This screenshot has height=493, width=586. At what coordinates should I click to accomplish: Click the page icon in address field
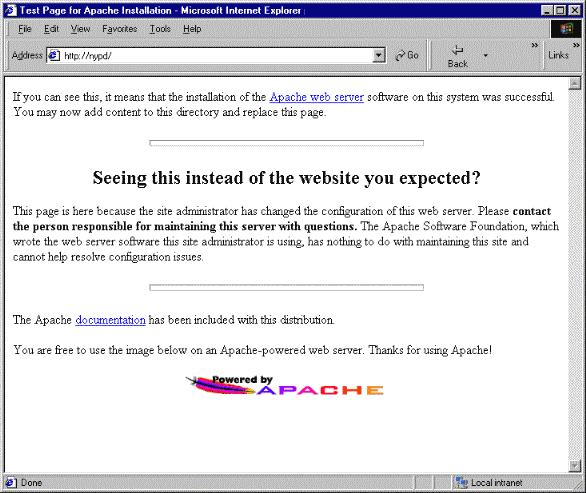tap(54, 56)
